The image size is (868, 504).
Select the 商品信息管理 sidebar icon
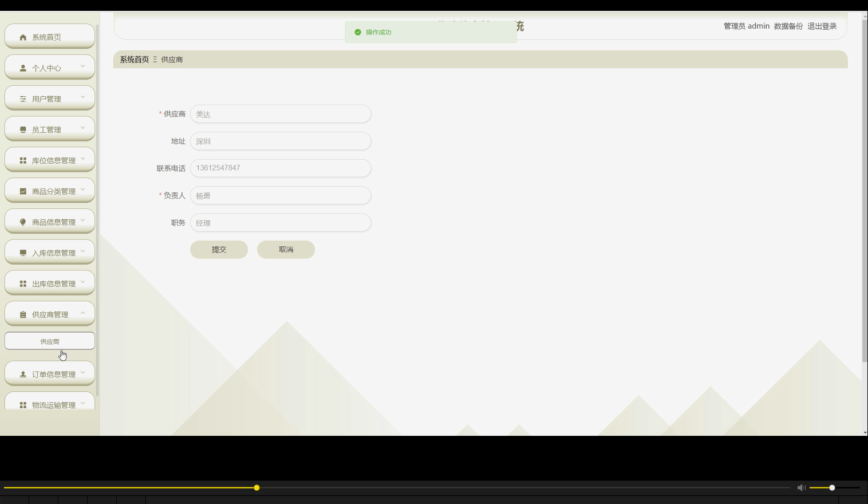pyautogui.click(x=22, y=221)
